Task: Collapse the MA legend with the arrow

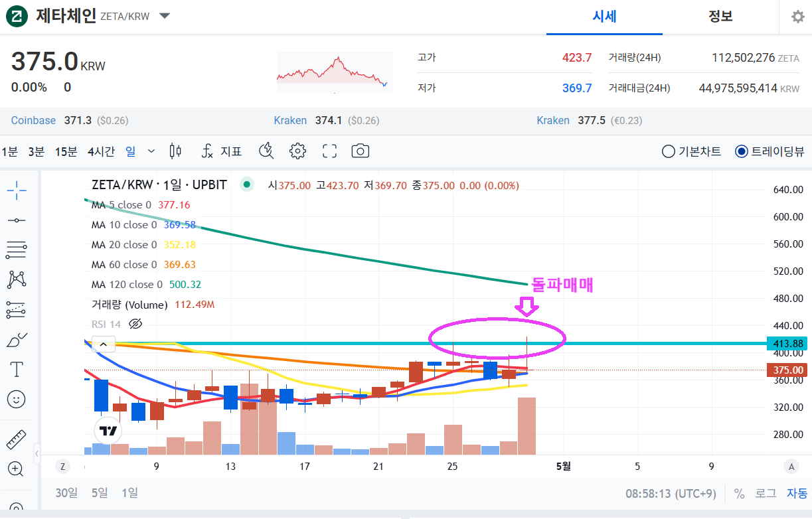Action: tap(103, 344)
